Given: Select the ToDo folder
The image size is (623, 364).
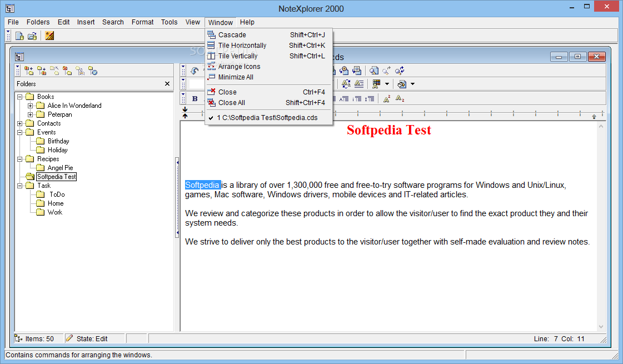Looking at the screenshot, I should 57,195.
